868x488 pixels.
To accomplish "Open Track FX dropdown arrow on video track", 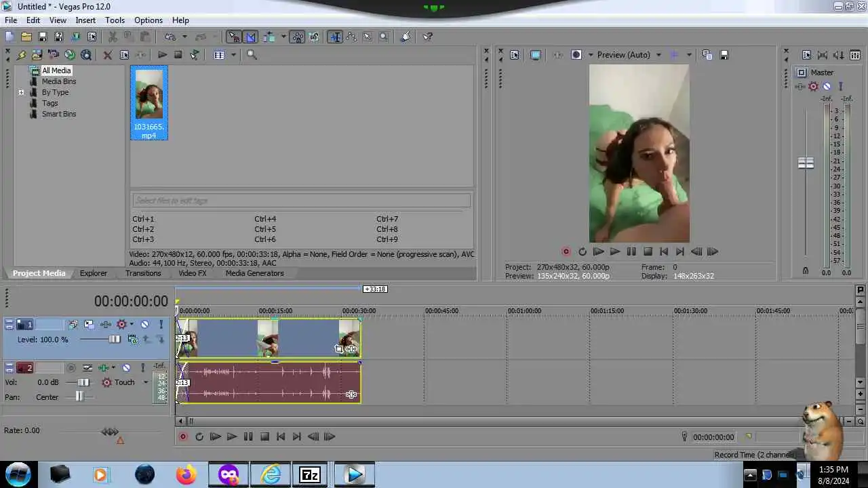I will (132, 324).
